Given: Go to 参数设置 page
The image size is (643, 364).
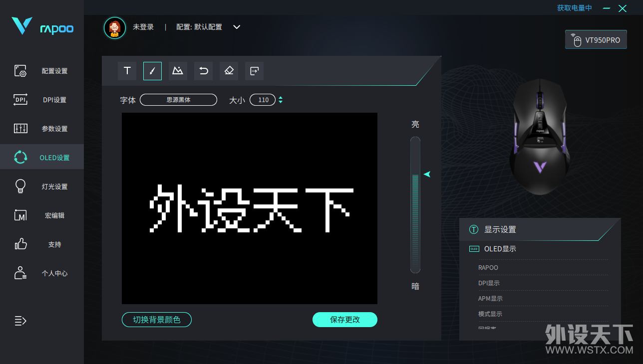Looking at the screenshot, I should (x=54, y=129).
